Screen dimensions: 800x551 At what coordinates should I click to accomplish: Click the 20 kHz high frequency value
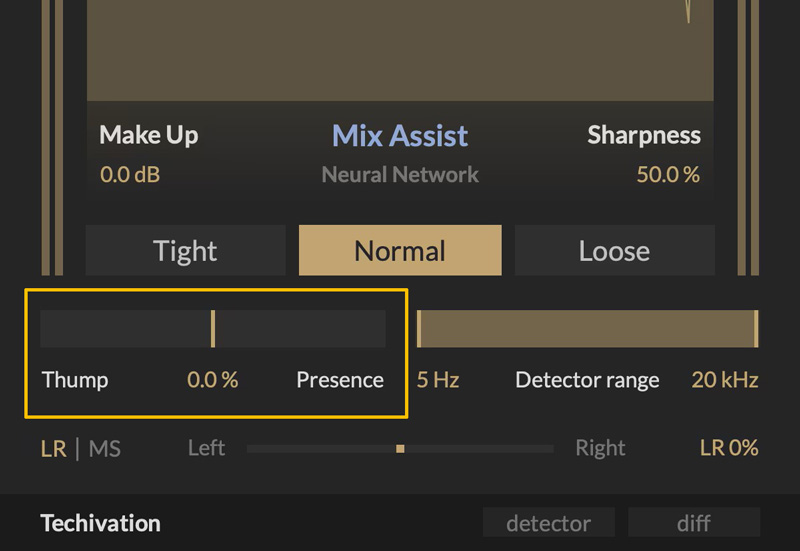725,380
